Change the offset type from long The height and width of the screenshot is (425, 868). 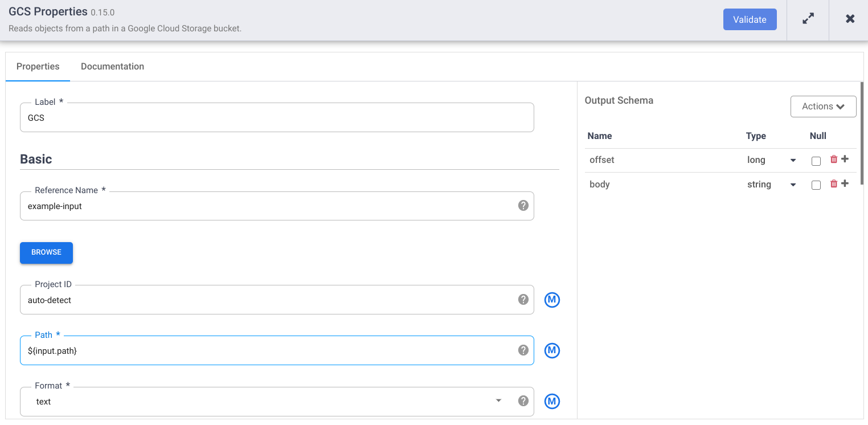pos(771,160)
